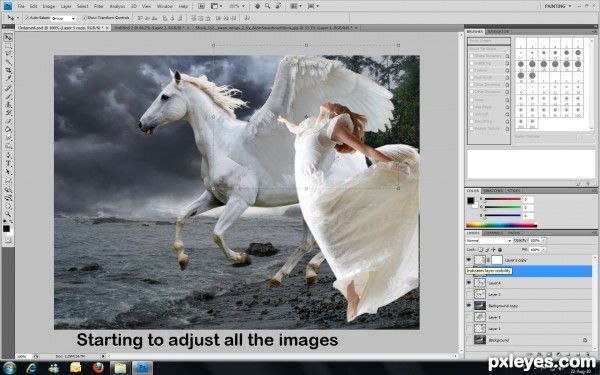This screenshot has width=600, height=375.
Task: Click Brush Presets in Brushes panel
Action: pyautogui.click(x=489, y=41)
